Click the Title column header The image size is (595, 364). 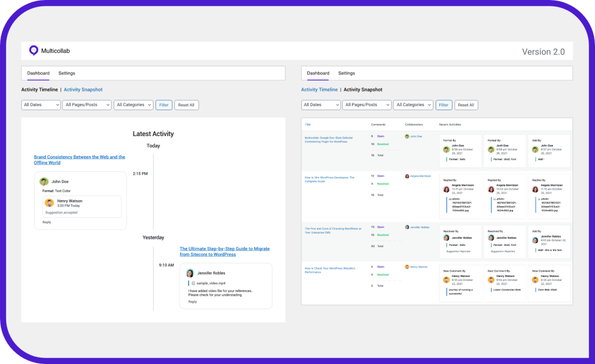308,125
